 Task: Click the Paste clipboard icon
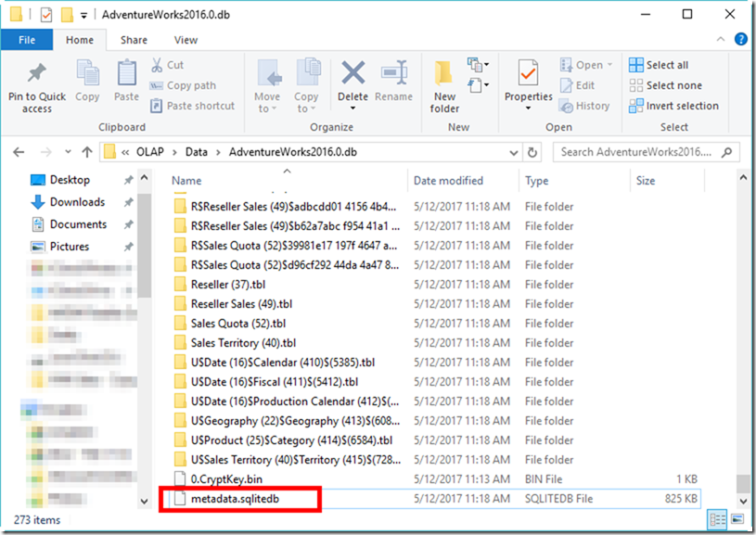[x=127, y=73]
